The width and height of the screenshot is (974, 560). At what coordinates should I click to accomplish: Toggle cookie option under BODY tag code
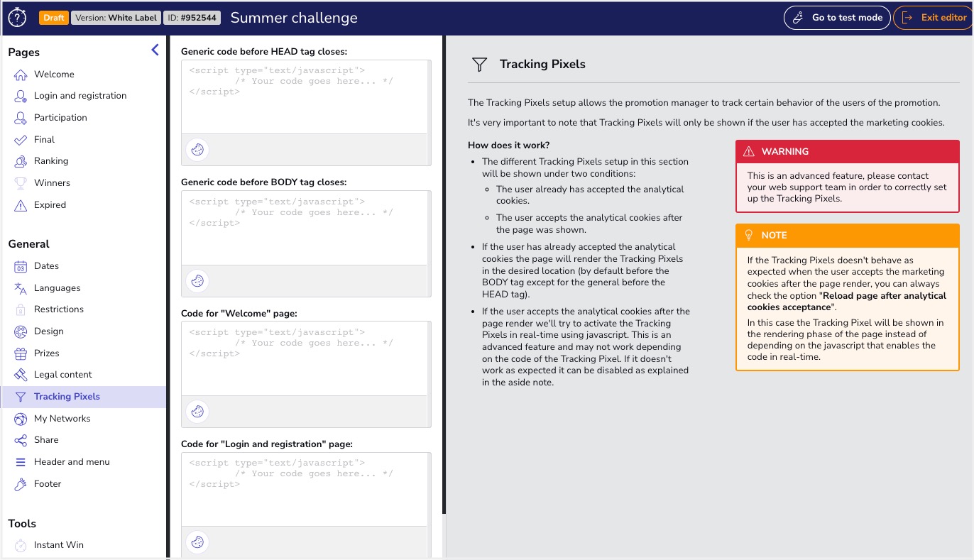click(x=197, y=280)
